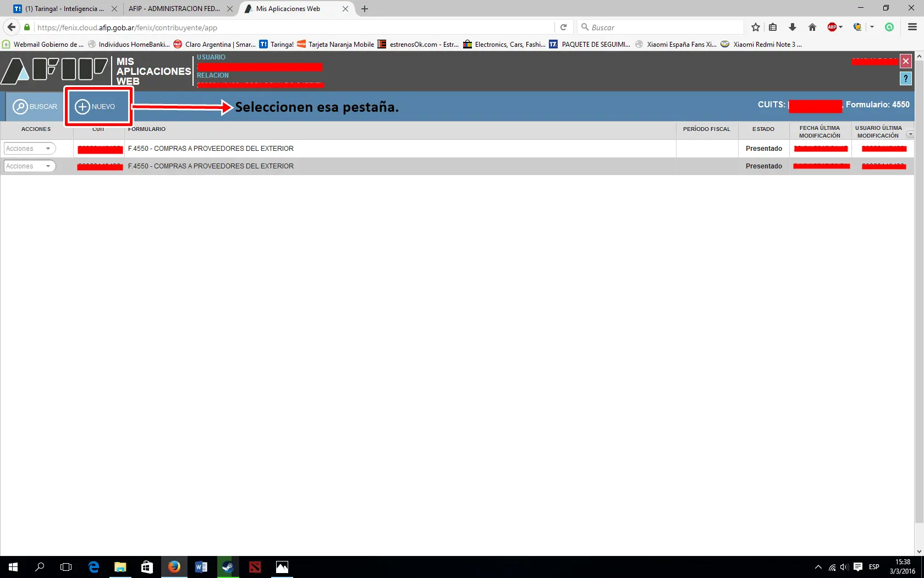Open Photos app from taskbar
Viewport: 924px width, 578px height.
click(x=282, y=567)
